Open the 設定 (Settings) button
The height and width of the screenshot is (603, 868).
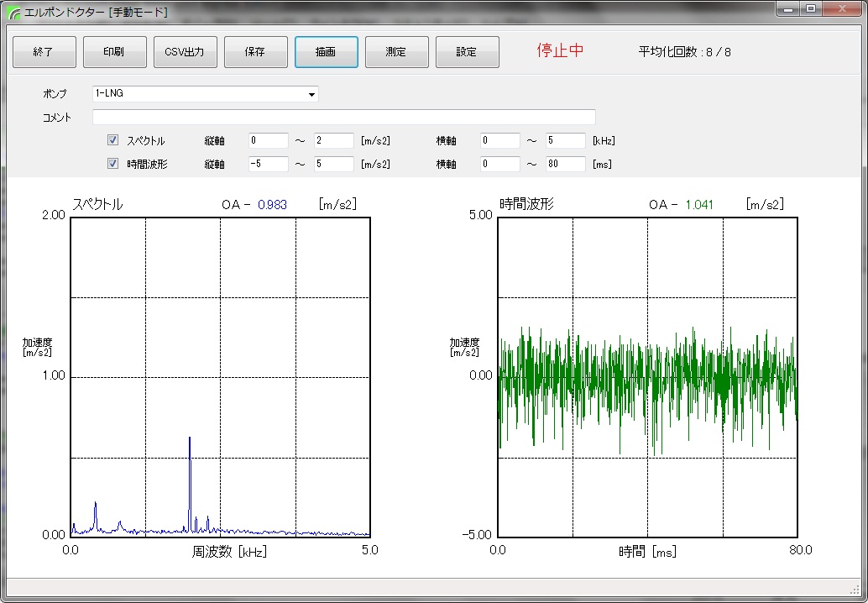467,52
